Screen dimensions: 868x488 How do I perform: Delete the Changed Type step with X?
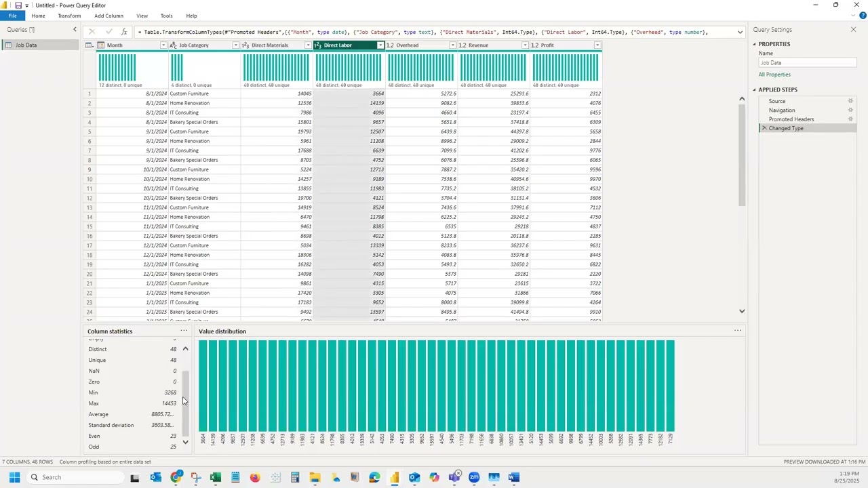tap(764, 128)
